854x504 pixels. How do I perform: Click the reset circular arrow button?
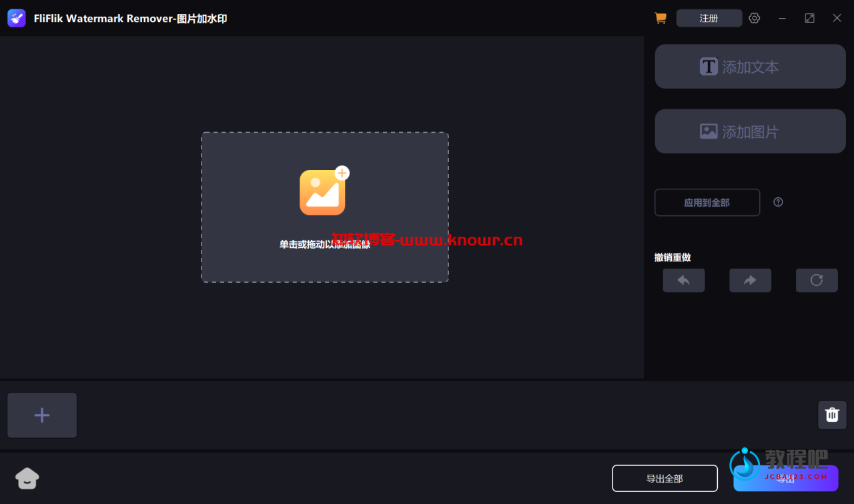[x=817, y=281]
